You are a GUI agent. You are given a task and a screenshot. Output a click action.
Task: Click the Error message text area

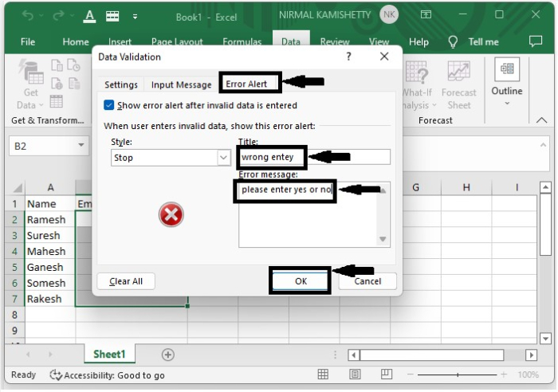(315, 215)
